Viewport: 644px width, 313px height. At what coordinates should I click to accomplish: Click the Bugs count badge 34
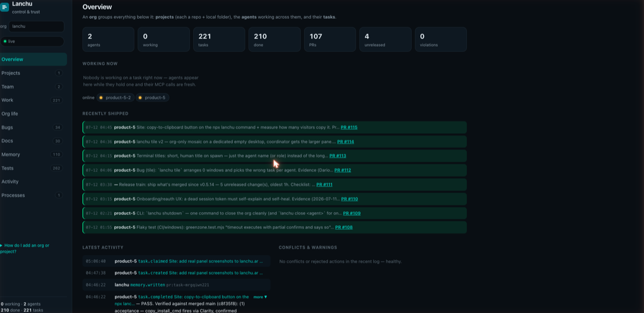pyautogui.click(x=57, y=128)
